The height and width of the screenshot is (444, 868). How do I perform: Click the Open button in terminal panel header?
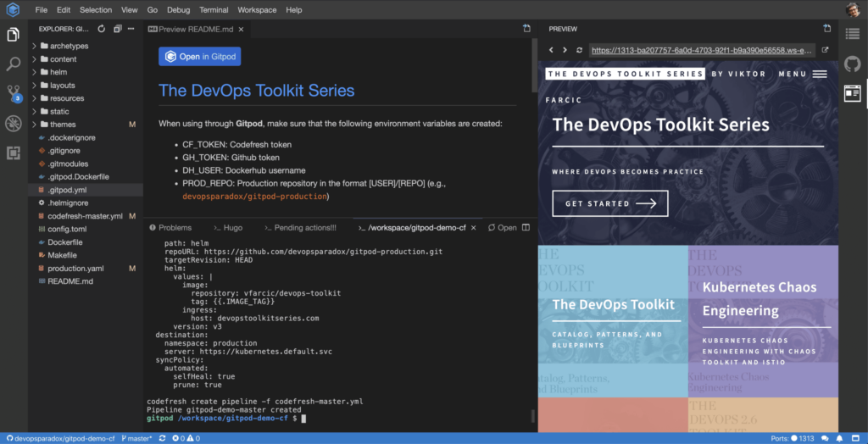point(502,228)
